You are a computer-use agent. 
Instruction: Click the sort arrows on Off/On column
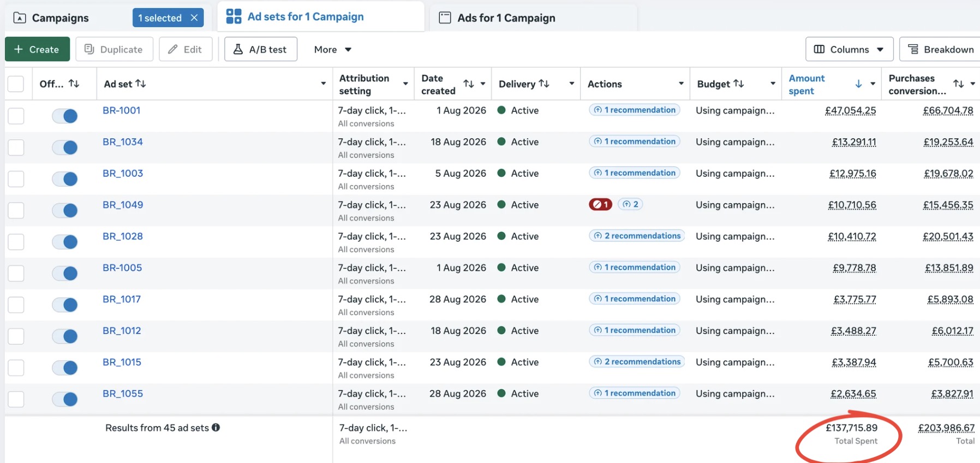click(x=74, y=84)
